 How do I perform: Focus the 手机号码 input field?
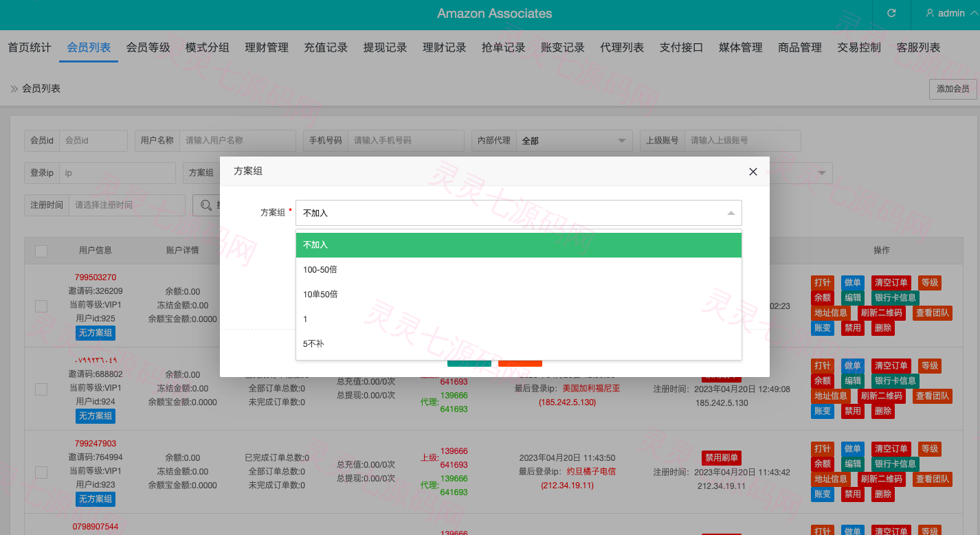coord(406,140)
